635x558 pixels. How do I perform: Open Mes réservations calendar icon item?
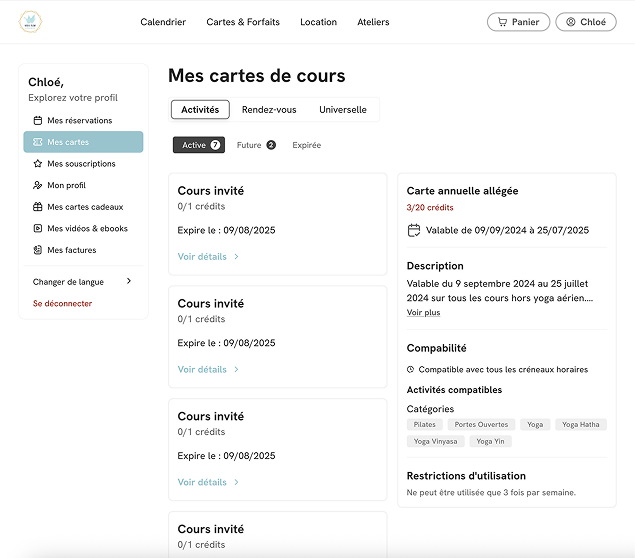(38, 121)
